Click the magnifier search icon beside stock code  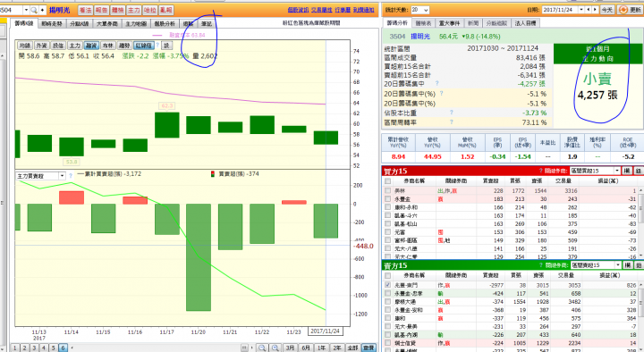[34, 10]
